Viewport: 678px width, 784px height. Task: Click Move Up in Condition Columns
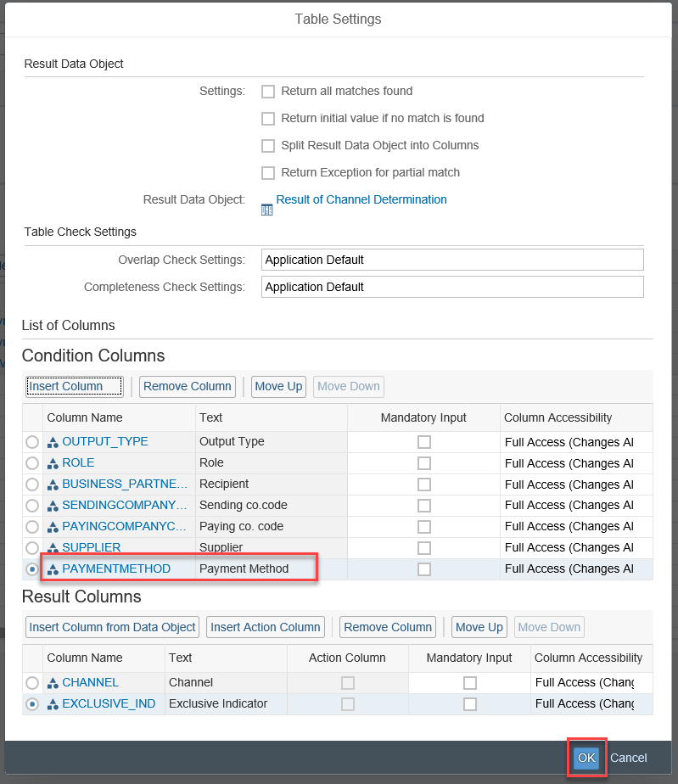tap(278, 387)
